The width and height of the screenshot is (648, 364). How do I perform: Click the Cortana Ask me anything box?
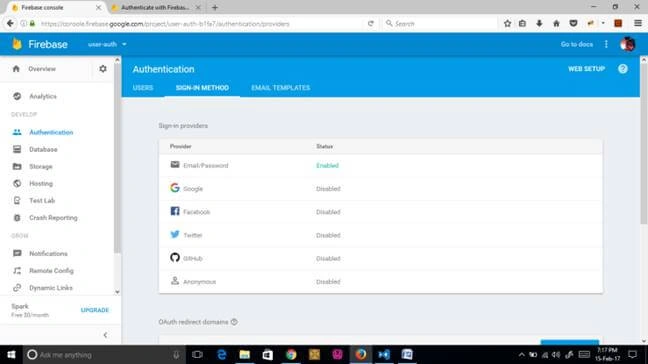[x=103, y=354]
